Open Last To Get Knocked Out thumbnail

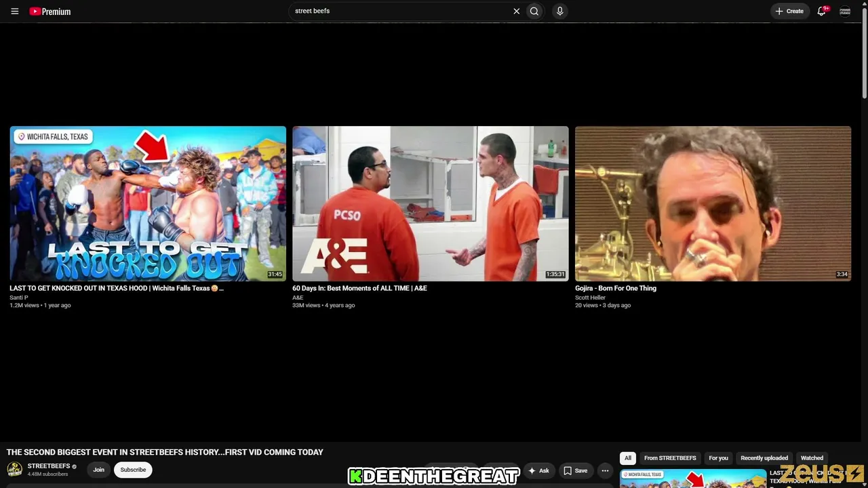[148, 203]
